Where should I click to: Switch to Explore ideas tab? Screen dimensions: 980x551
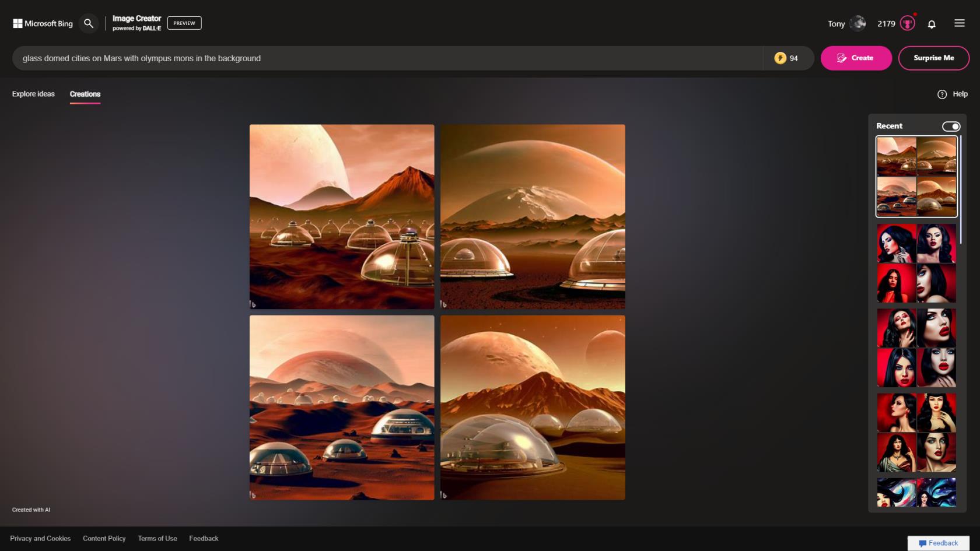point(33,94)
